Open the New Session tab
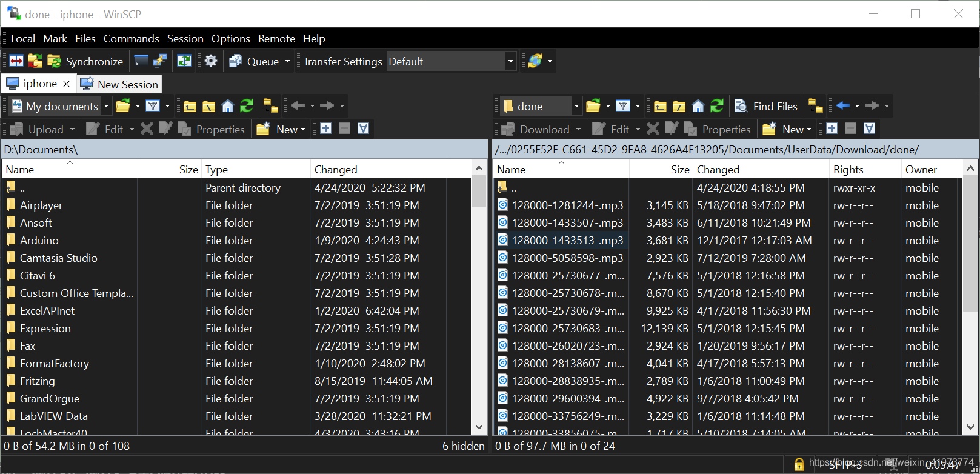980x474 pixels. coord(119,84)
